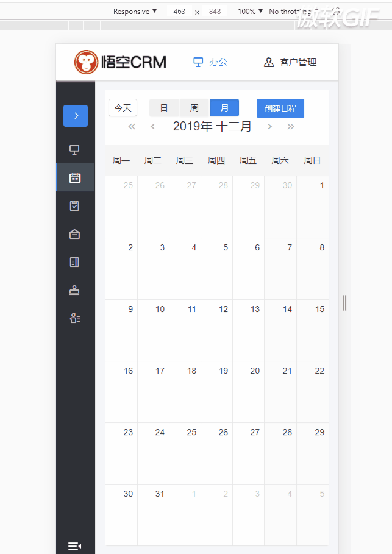Open the task checklist icon in sidebar
This screenshot has height=554, width=392.
click(74, 206)
